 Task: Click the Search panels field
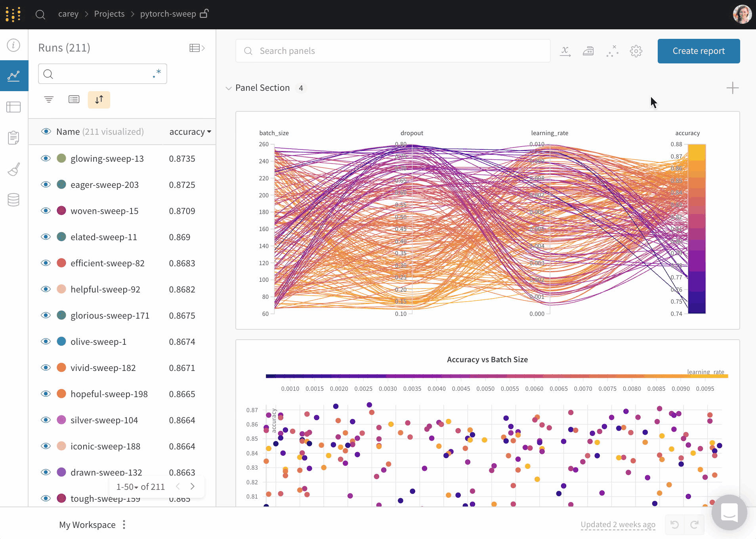(392, 51)
